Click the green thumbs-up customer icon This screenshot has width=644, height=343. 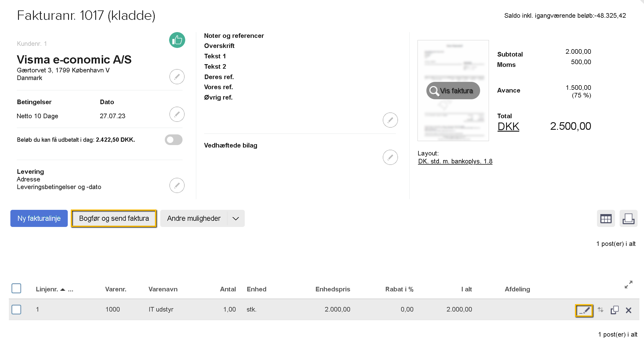click(177, 40)
